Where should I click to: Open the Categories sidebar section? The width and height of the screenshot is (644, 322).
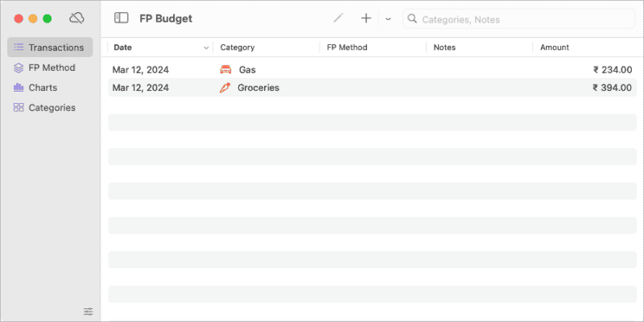pyautogui.click(x=50, y=108)
